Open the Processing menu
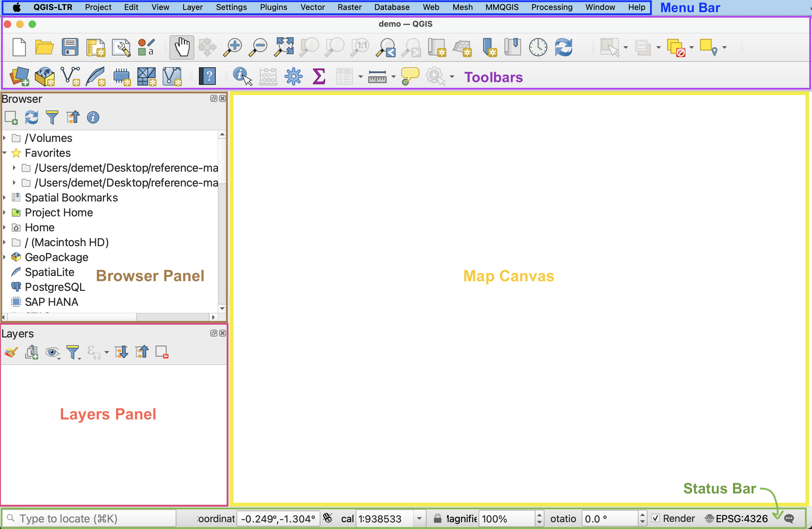The height and width of the screenshot is (529, 812). coord(552,7)
